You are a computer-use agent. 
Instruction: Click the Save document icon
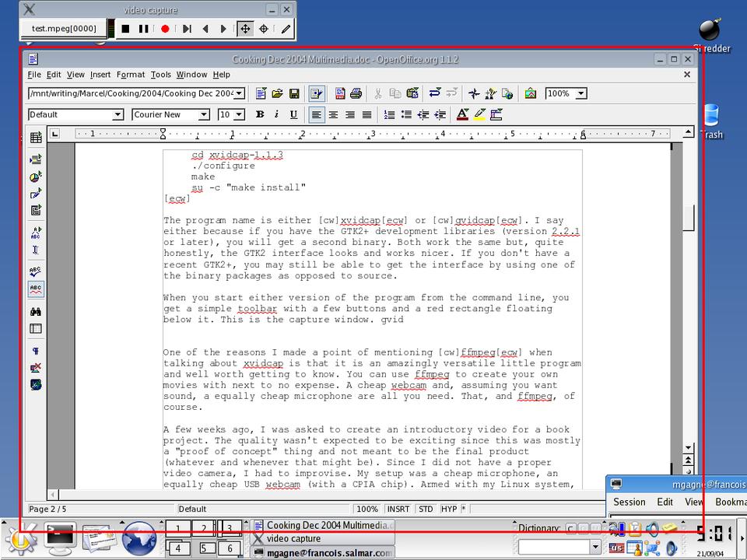click(294, 93)
